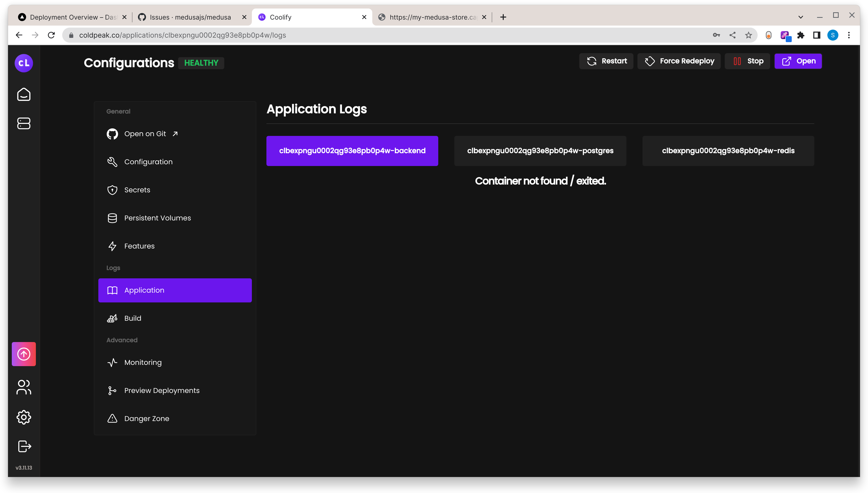Open the Build logs menu item
Image resolution: width=868 pixels, height=493 pixels.
tap(132, 318)
